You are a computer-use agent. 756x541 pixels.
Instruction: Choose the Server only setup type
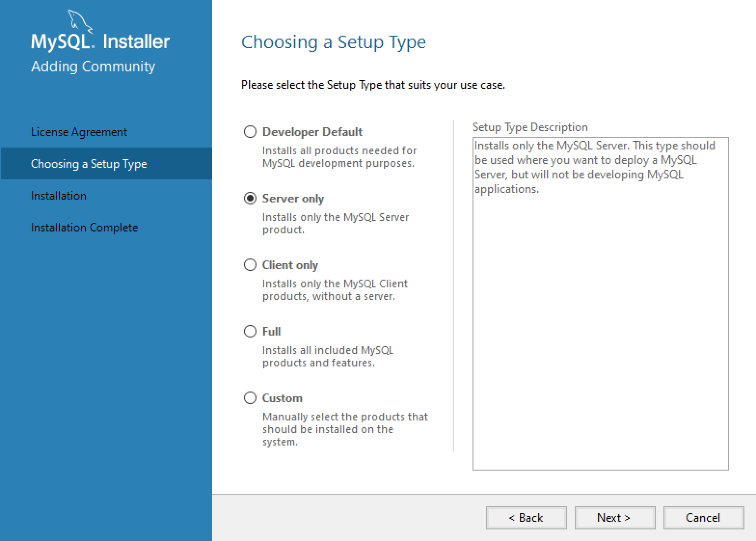[250, 198]
